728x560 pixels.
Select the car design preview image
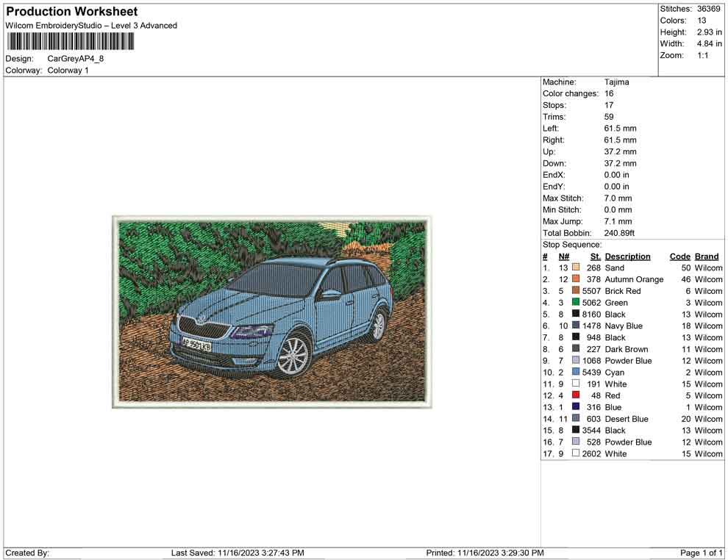pos(271,312)
